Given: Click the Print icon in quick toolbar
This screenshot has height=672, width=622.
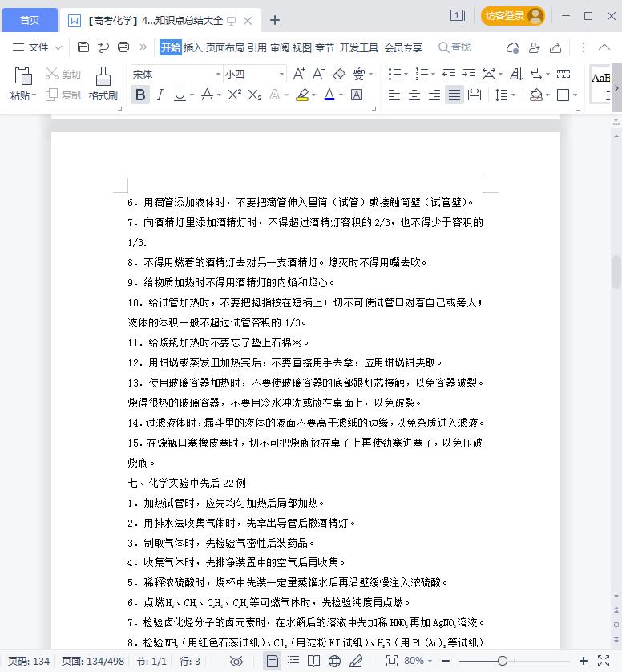Looking at the screenshot, I should coord(123,47).
